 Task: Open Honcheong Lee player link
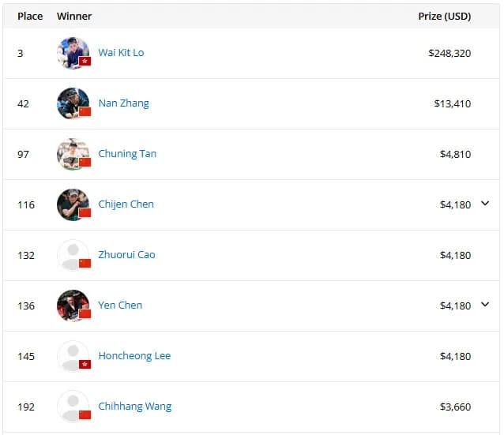click(134, 355)
